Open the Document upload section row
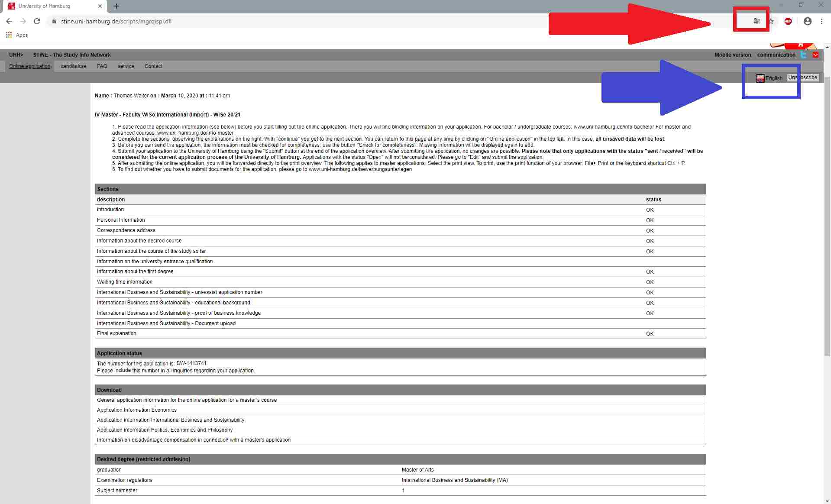The width and height of the screenshot is (831, 504). (x=166, y=323)
